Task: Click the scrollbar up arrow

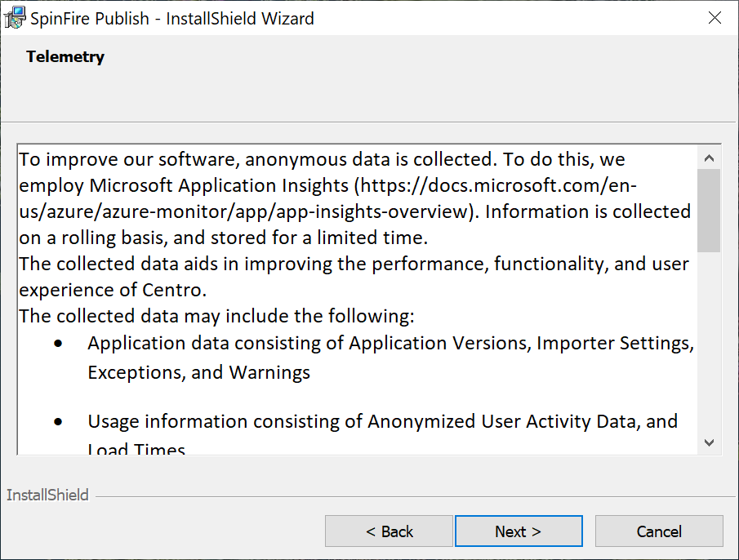Action: pyautogui.click(x=709, y=158)
